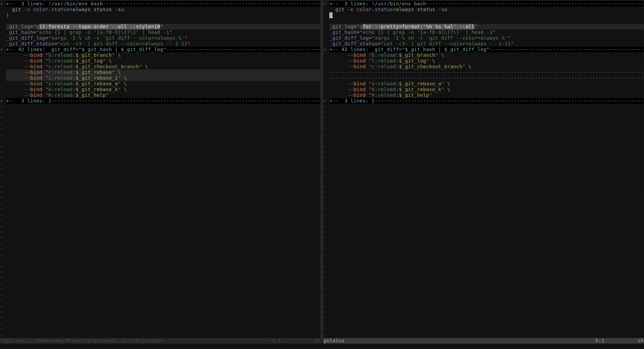Viewport: 644px width, 349px height.
Task: Click the cursor brace in right pane
Action: click(331, 15)
